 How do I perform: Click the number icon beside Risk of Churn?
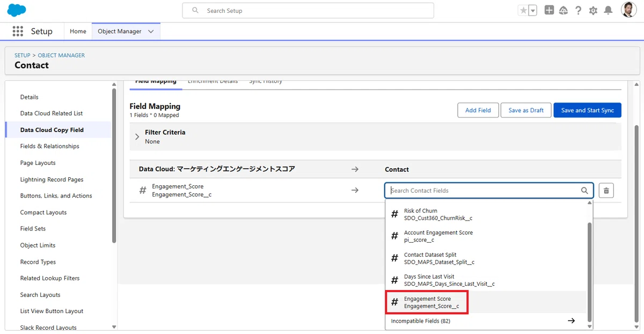(394, 214)
